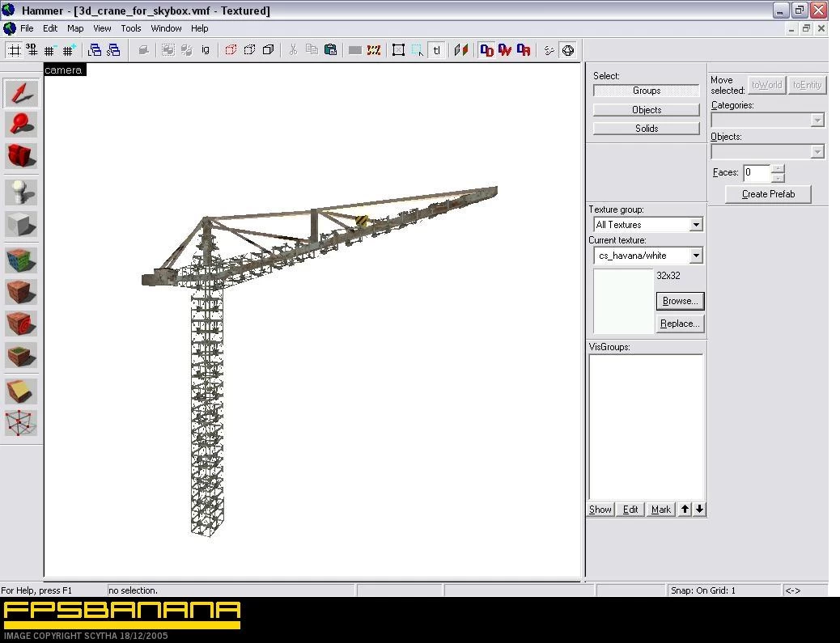
Task: Open the View menu
Action: (x=102, y=28)
